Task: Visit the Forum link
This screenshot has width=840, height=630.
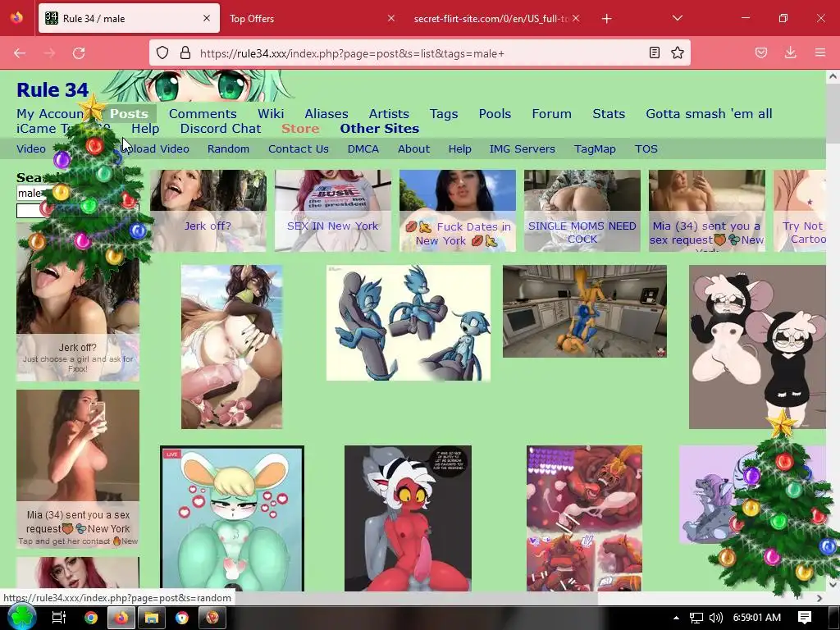Action: (x=552, y=113)
